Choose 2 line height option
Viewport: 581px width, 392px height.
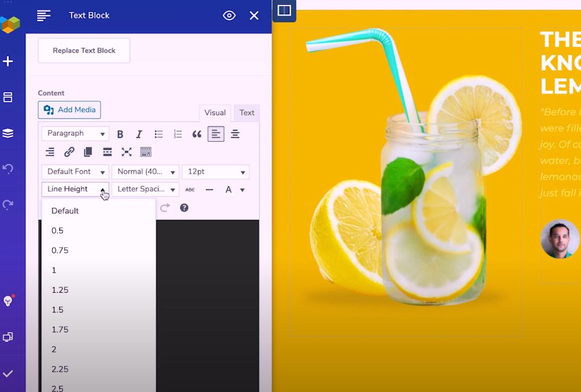pyautogui.click(x=99, y=349)
